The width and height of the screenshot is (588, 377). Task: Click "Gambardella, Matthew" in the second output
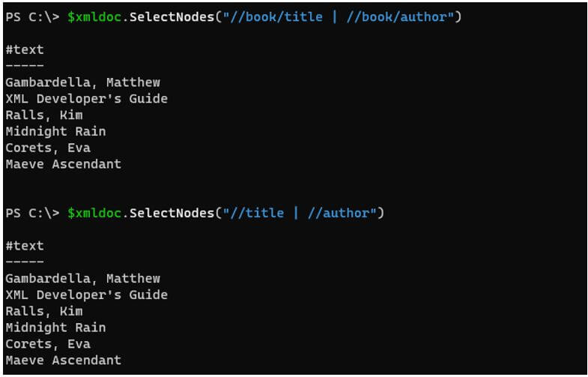pyautogui.click(x=82, y=279)
